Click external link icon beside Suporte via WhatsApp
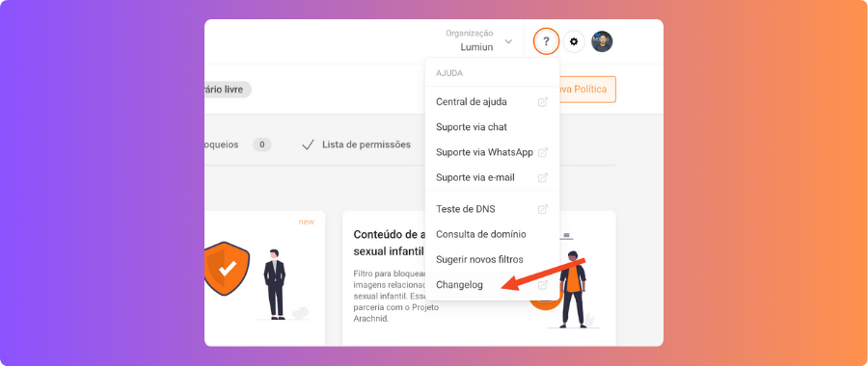This screenshot has width=868, height=366. (543, 152)
